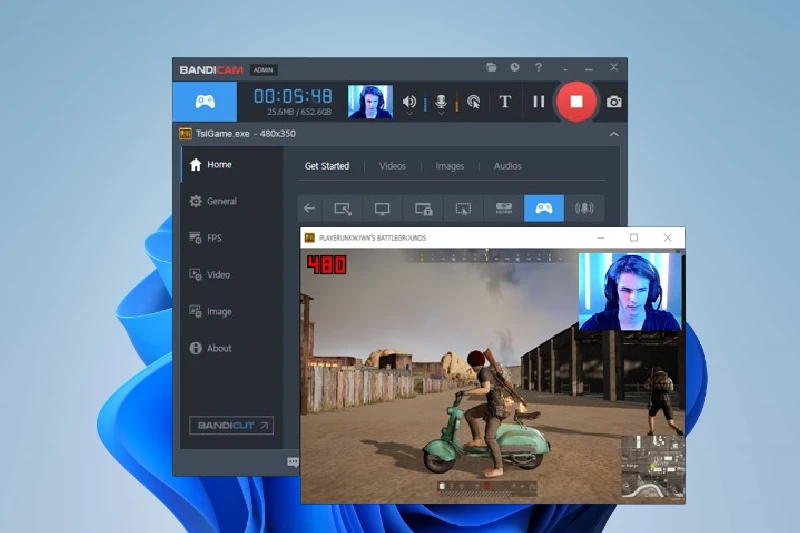
Task: Pause the recording
Action: coord(538,101)
